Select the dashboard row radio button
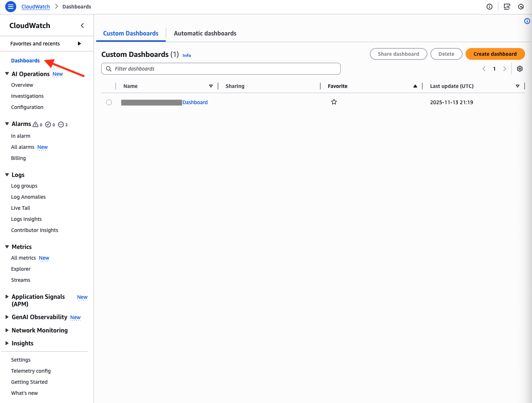 click(x=109, y=102)
